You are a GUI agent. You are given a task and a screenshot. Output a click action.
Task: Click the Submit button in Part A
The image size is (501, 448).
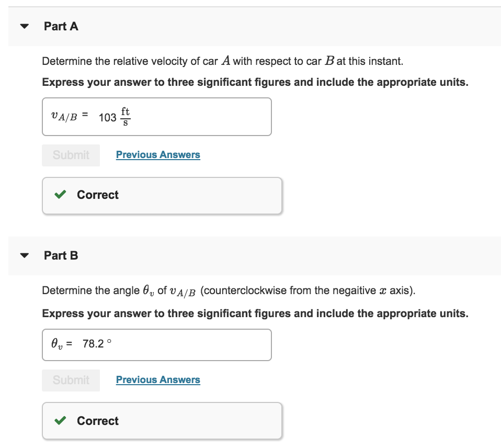tap(71, 155)
